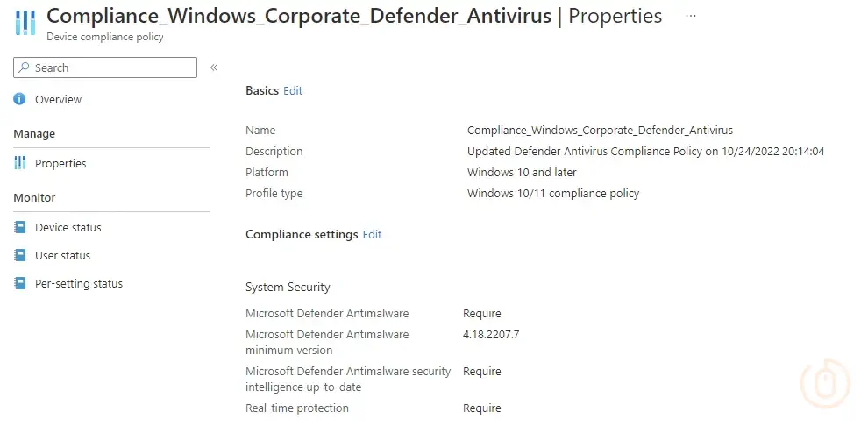Open the Overview menu item

pyautogui.click(x=58, y=100)
